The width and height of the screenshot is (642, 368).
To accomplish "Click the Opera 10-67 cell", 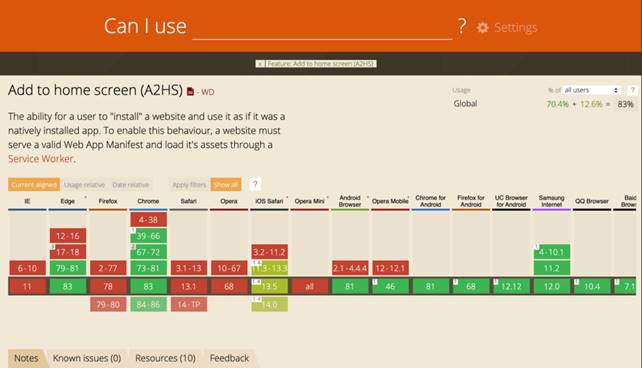I will coord(229,269).
